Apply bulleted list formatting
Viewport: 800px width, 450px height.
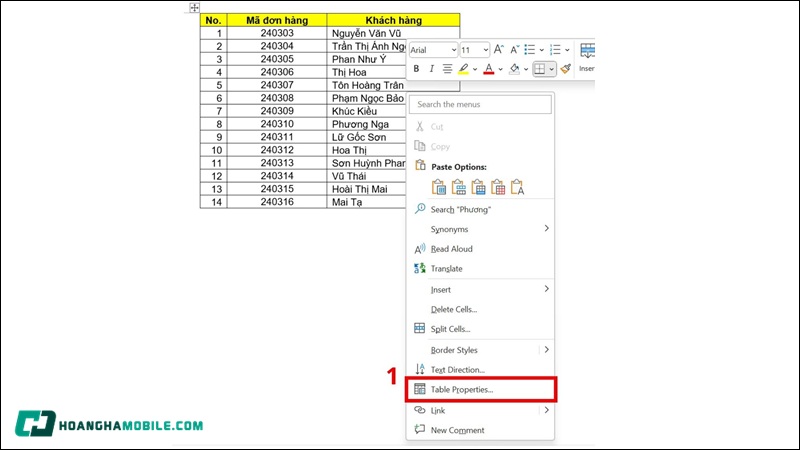(530, 49)
